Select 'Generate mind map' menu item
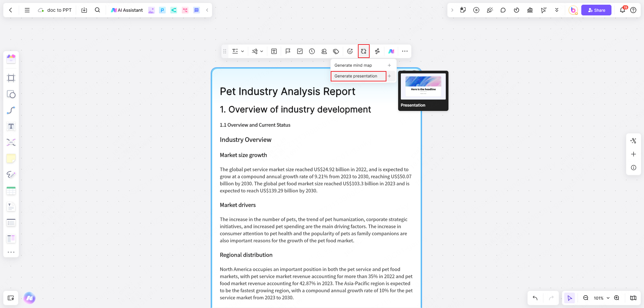Image resolution: width=644 pixels, height=308 pixels. (x=363, y=65)
